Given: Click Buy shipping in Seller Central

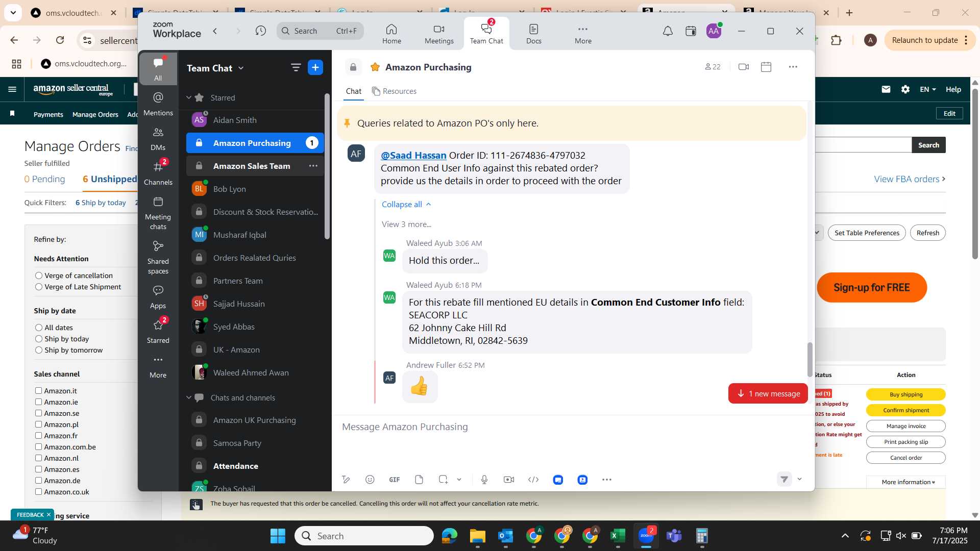Looking at the screenshot, I should 906,394.
